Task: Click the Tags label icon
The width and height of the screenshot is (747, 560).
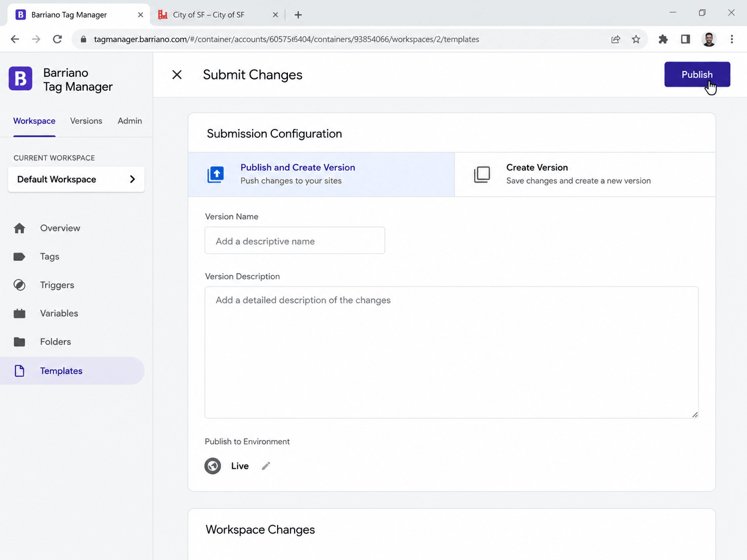Action: pyautogui.click(x=20, y=256)
